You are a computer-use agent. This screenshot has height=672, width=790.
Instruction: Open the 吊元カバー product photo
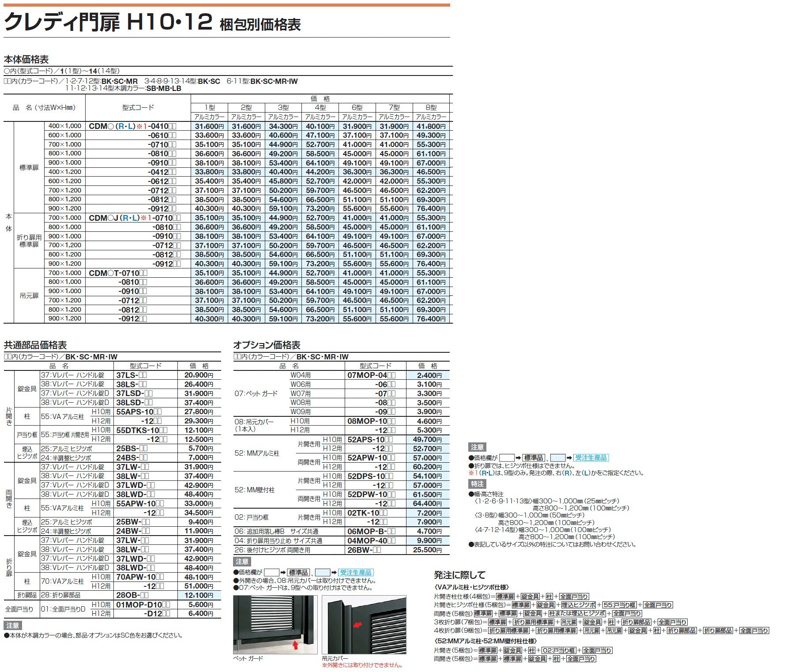[364, 624]
